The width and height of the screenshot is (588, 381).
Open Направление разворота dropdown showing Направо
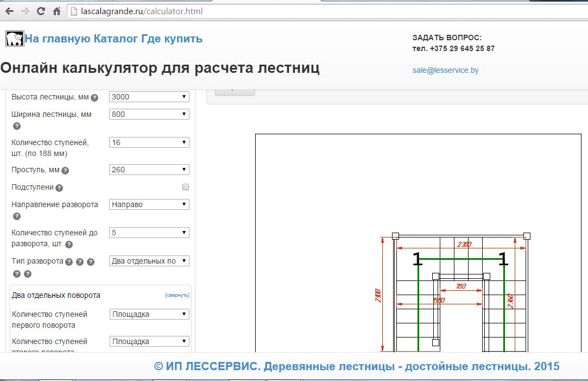(x=149, y=204)
